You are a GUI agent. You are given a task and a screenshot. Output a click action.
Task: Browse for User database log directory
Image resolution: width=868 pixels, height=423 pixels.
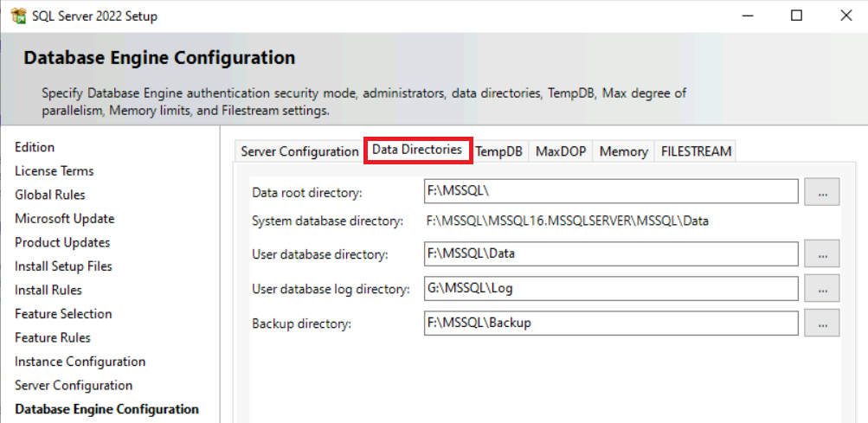coord(822,288)
